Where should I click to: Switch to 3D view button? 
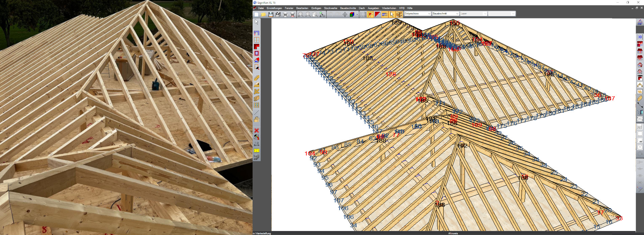click(640, 37)
